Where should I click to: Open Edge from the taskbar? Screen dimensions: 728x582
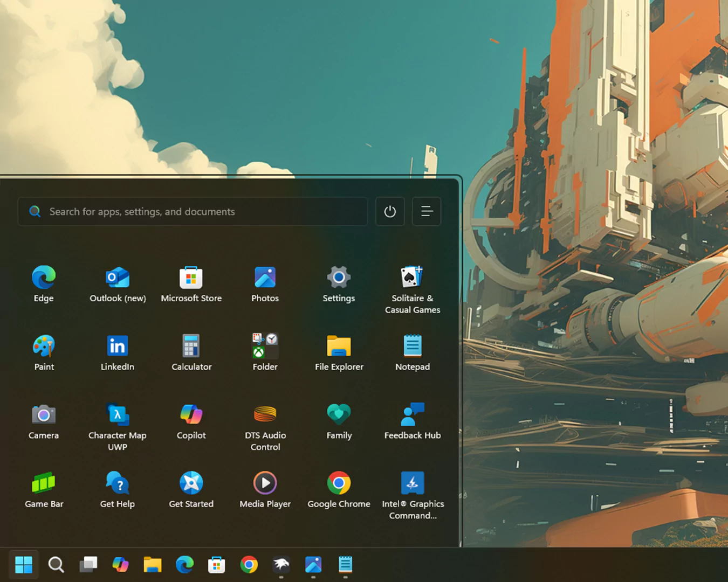pyautogui.click(x=184, y=565)
